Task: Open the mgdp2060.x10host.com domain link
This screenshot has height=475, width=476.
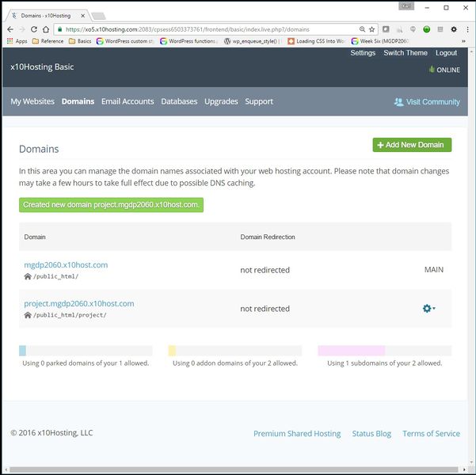Action: [x=66, y=265]
